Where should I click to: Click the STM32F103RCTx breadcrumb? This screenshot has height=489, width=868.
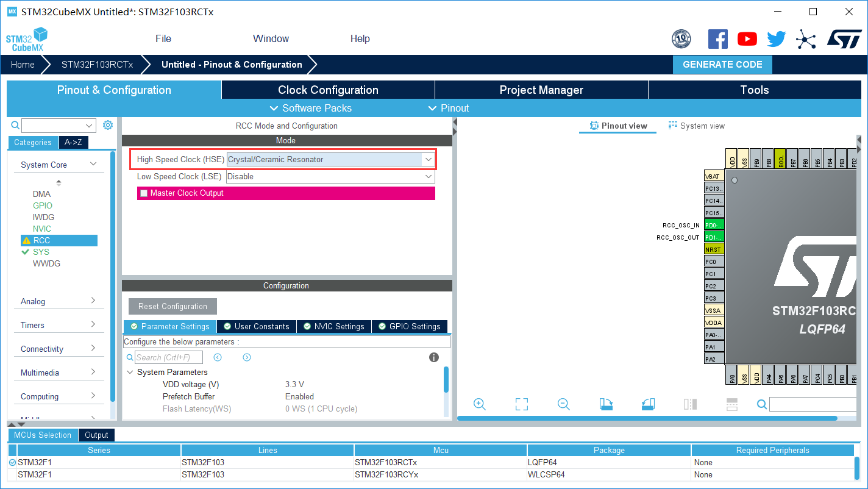[97, 65]
